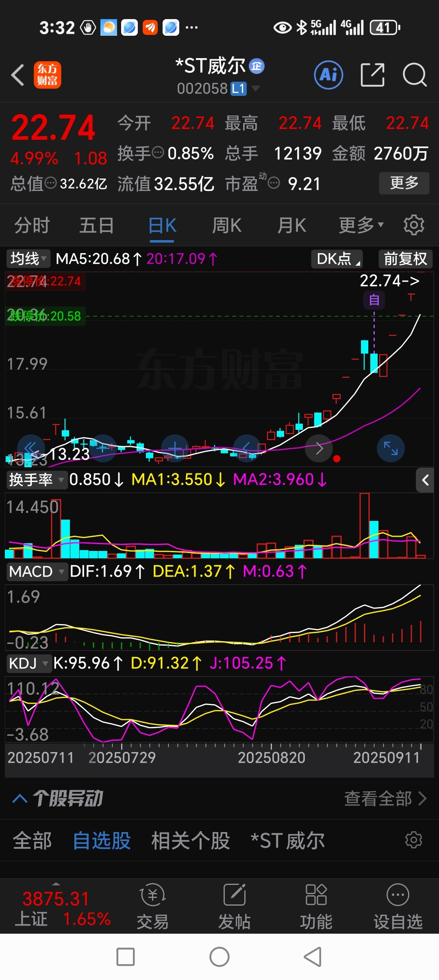Switch to the 周K tab
439x980 pixels.
pos(227,225)
